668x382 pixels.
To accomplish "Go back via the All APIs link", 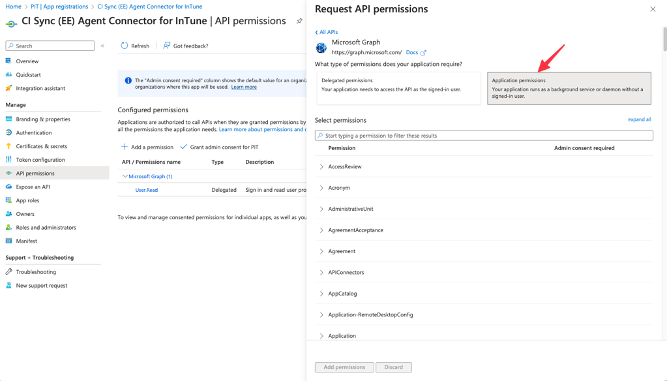I will (327, 32).
